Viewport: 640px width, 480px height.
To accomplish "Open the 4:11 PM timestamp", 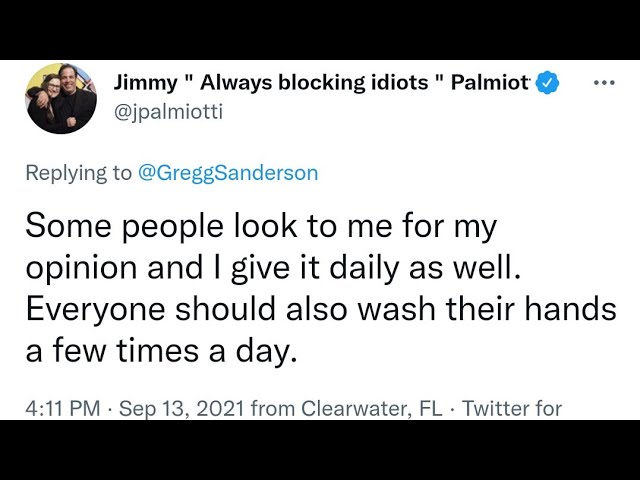I will (x=63, y=408).
